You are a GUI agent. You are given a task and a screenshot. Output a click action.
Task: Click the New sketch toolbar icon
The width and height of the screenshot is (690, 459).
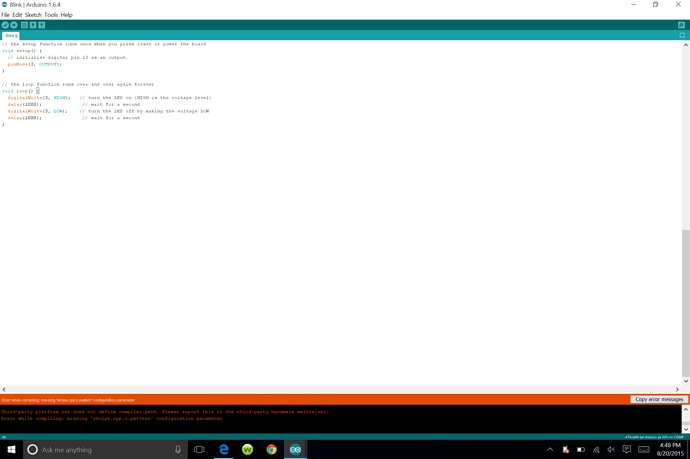coord(25,25)
